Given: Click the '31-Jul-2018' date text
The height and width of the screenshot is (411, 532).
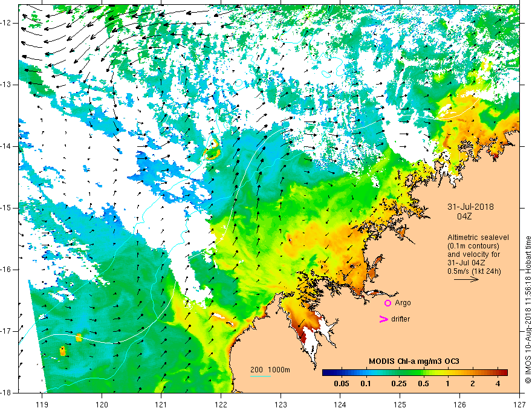Looking at the screenshot, I should pyautogui.click(x=470, y=207).
